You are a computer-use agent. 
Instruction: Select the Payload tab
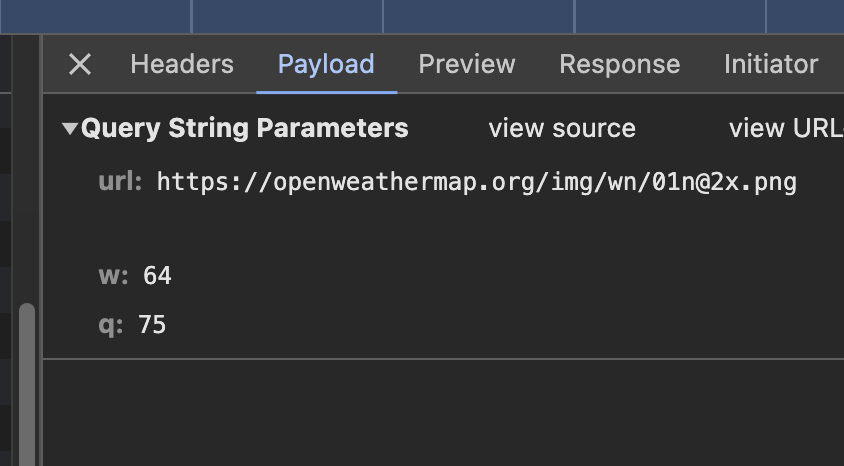click(326, 65)
